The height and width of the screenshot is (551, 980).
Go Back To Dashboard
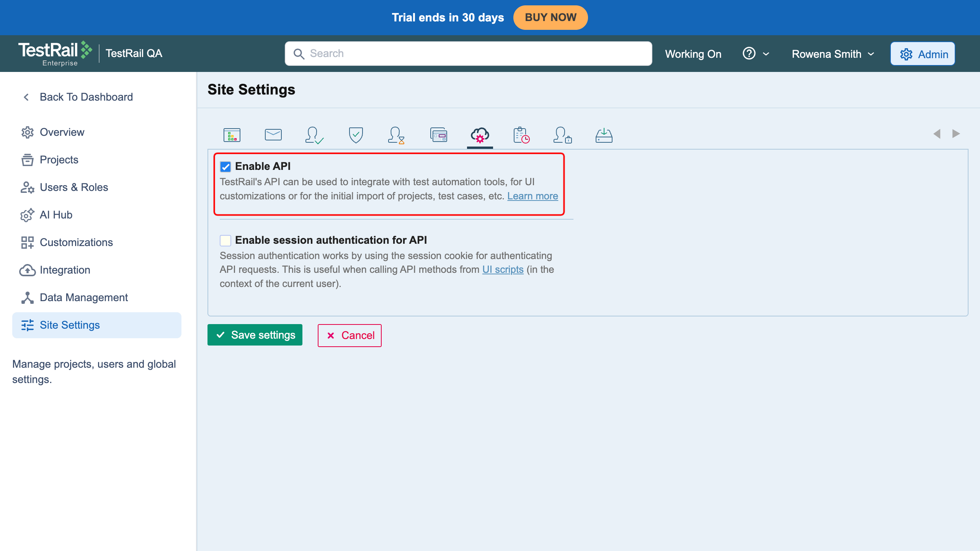click(86, 97)
